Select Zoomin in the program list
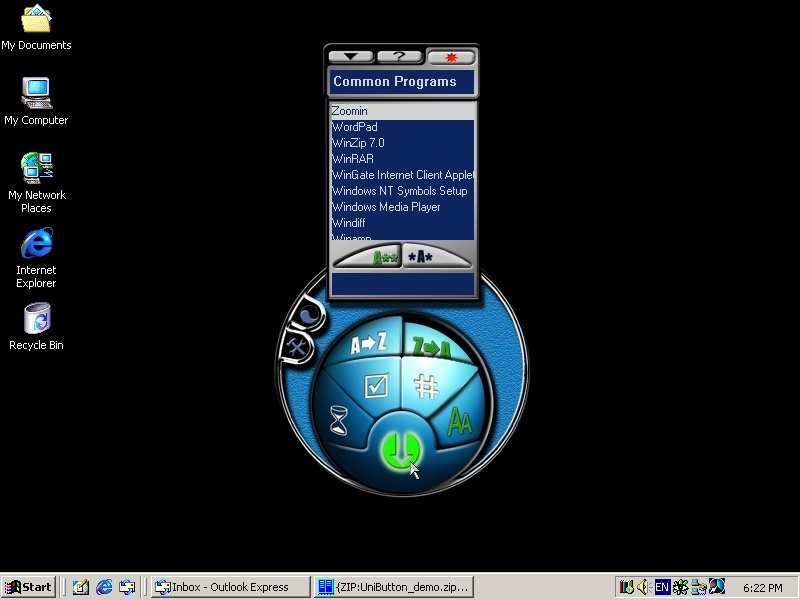 tap(402, 111)
